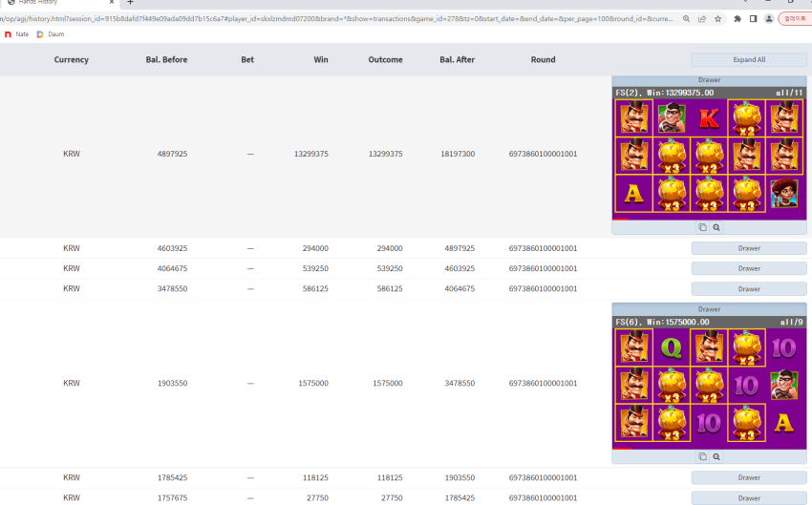Click the afro woman symbol in FS(2) result
Screen dimensions: 812x505
coord(784,193)
